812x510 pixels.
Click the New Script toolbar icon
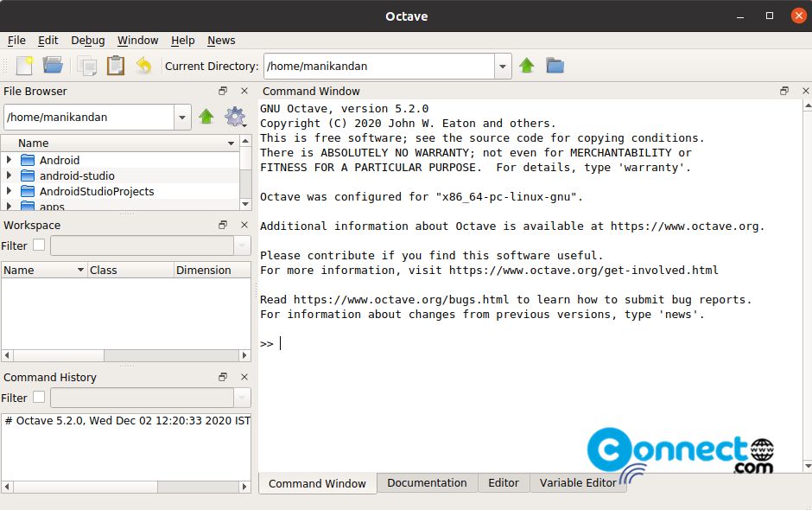(x=24, y=66)
